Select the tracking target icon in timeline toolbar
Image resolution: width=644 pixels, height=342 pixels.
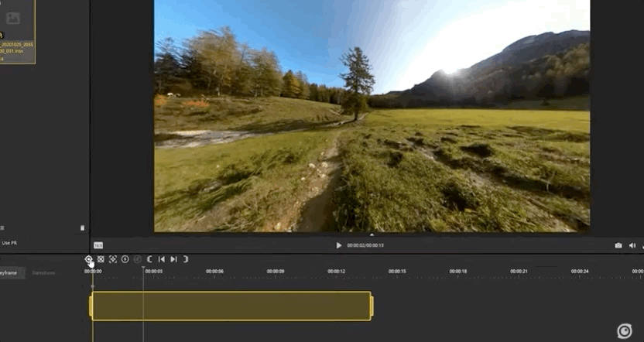coord(113,259)
